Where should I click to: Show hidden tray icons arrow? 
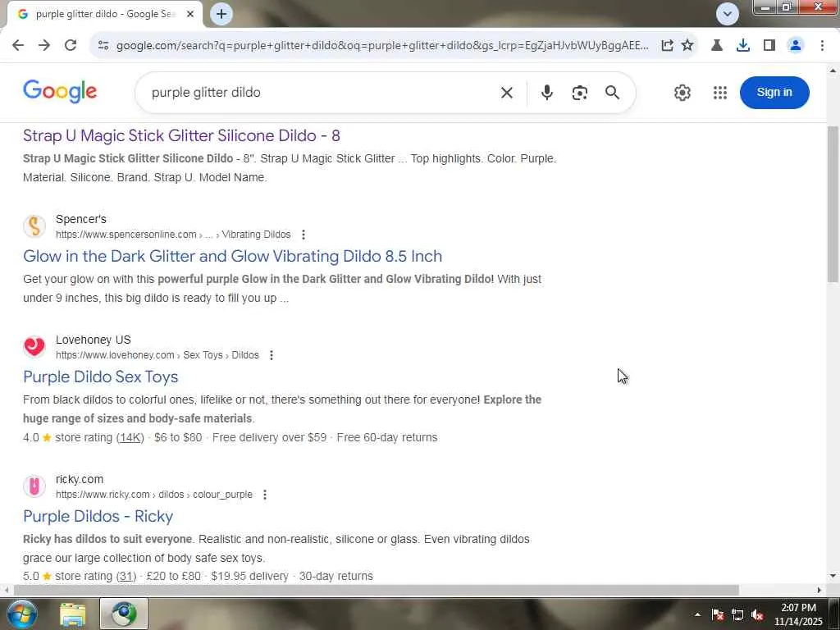pyautogui.click(x=697, y=615)
